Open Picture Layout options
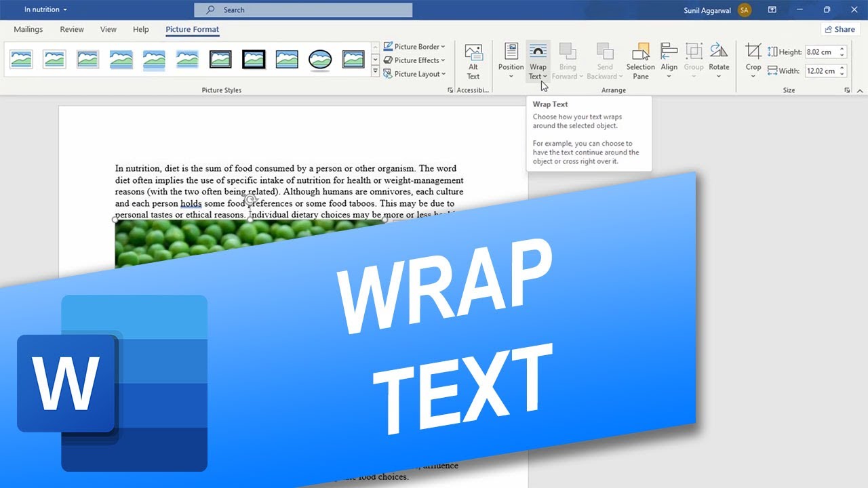 [x=414, y=74]
